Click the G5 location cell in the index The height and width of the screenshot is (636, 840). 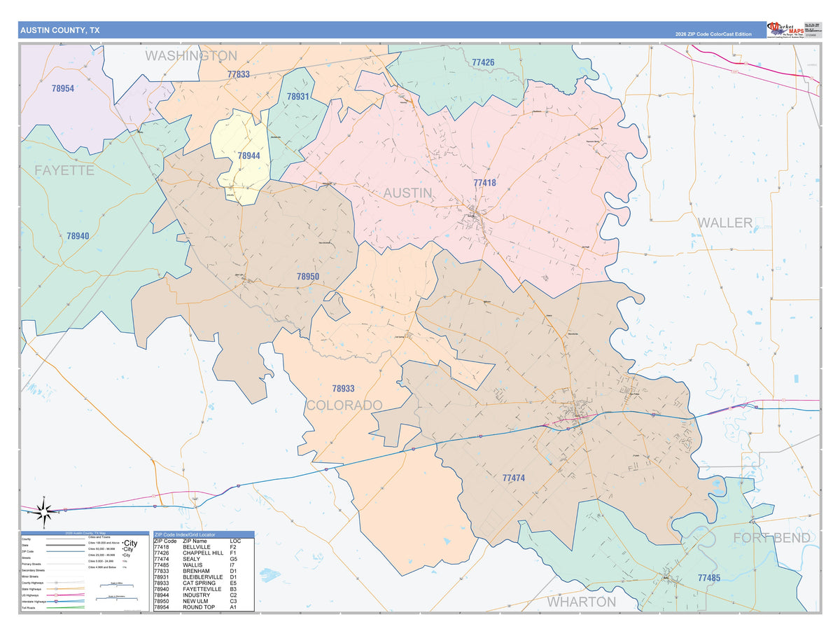(234, 560)
